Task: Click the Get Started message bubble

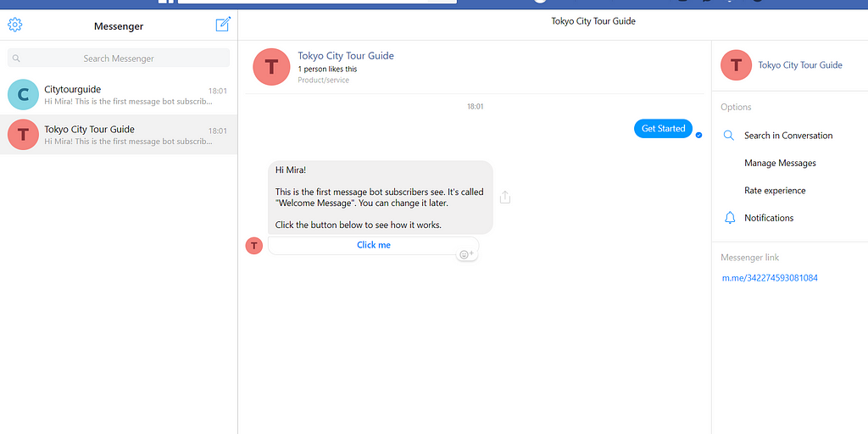Action: point(663,129)
